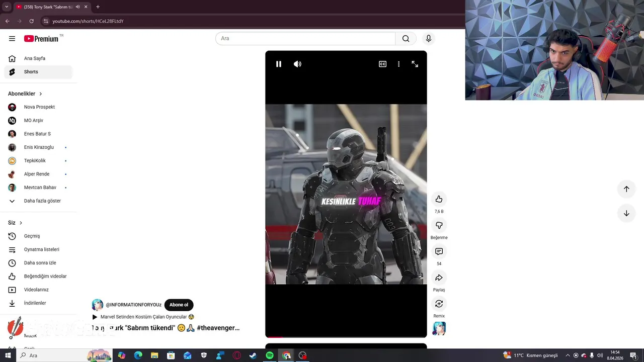Viewport: 644px width, 362px height.
Task: Pause the playing Short video
Action: click(x=279, y=64)
